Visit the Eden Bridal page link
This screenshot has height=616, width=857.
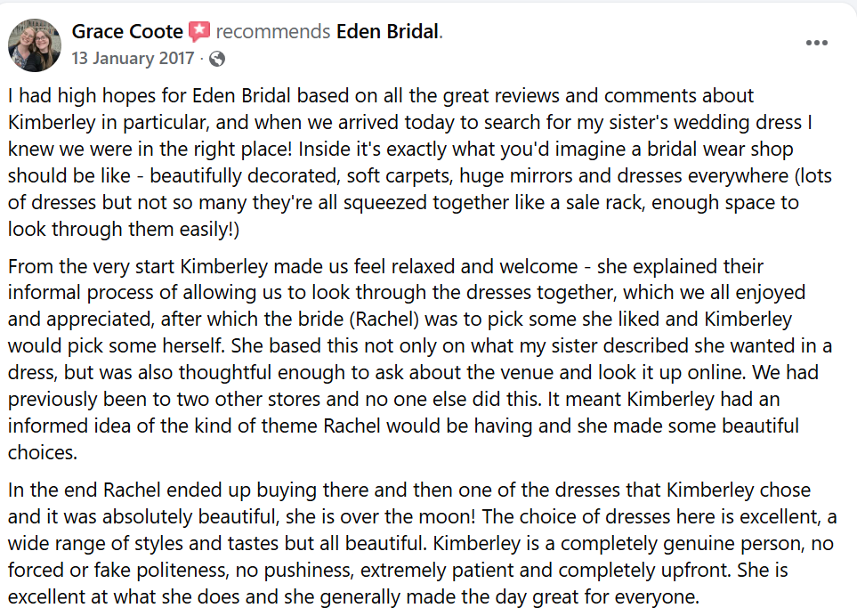(x=387, y=32)
